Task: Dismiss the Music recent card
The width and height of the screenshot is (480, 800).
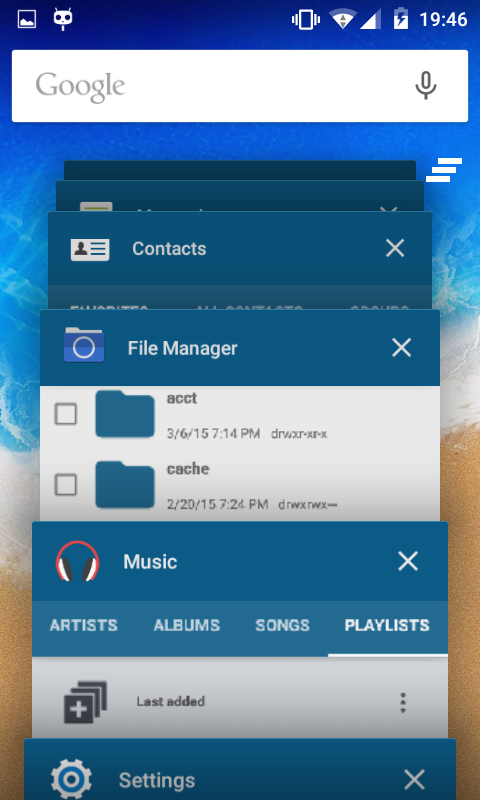Action: 408,561
